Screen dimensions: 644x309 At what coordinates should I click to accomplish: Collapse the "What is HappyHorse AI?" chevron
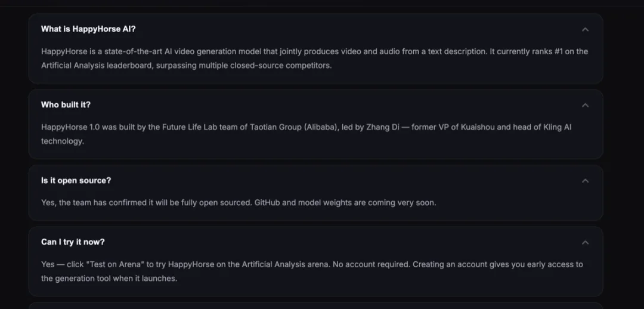585,29
